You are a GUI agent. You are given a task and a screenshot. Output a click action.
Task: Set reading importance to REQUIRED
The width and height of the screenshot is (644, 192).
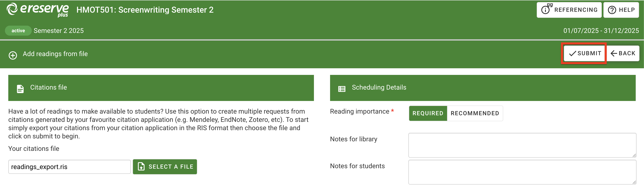(x=428, y=113)
